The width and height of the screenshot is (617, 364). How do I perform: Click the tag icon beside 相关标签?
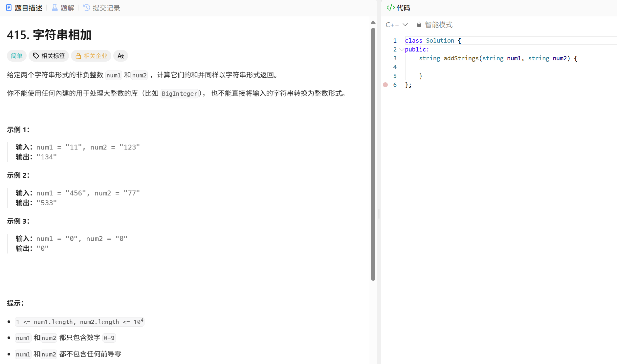(x=36, y=56)
